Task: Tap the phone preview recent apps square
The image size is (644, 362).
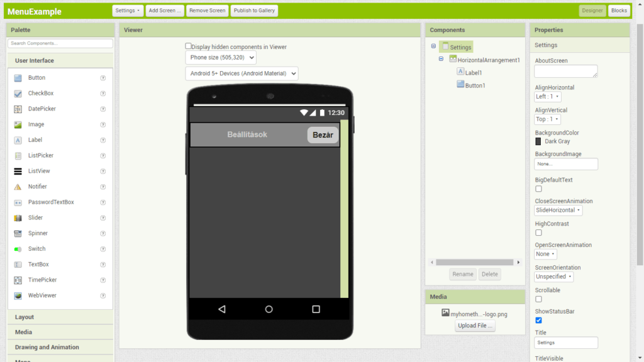Action: click(x=316, y=309)
